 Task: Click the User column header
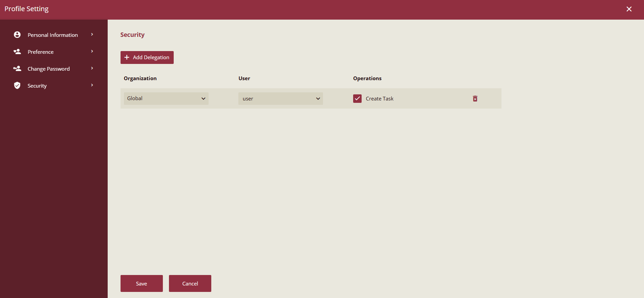244,78
